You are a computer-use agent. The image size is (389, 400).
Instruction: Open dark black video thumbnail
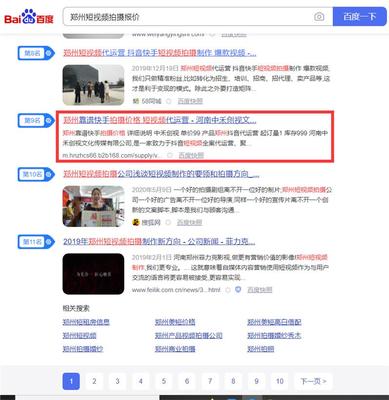[x=93, y=274]
